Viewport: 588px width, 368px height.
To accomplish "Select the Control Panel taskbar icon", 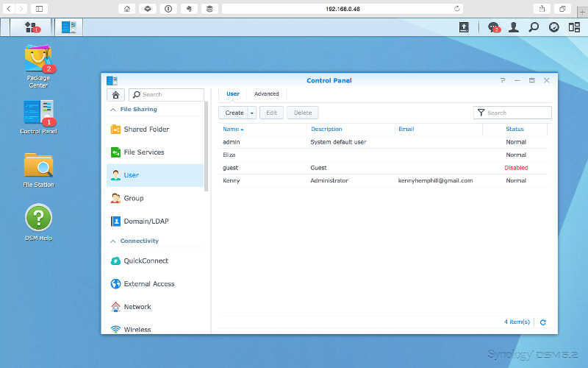I will (69, 27).
